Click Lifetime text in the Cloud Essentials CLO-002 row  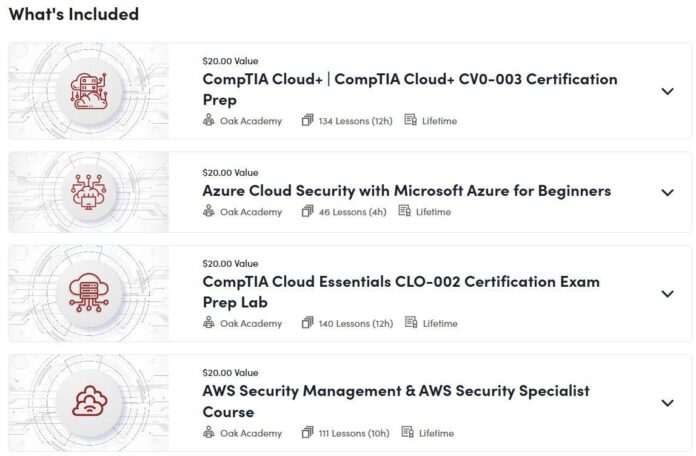coord(440,324)
